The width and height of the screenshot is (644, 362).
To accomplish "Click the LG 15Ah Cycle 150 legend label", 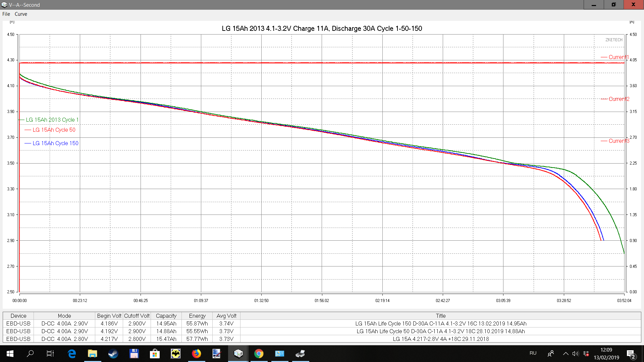I will click(55, 143).
